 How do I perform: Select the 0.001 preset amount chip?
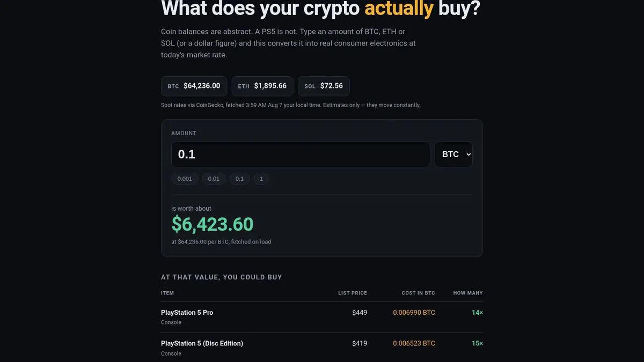[185, 179]
